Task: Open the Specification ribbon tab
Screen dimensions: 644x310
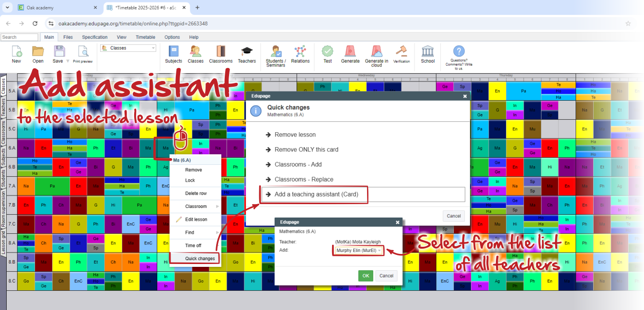Action: (x=95, y=37)
